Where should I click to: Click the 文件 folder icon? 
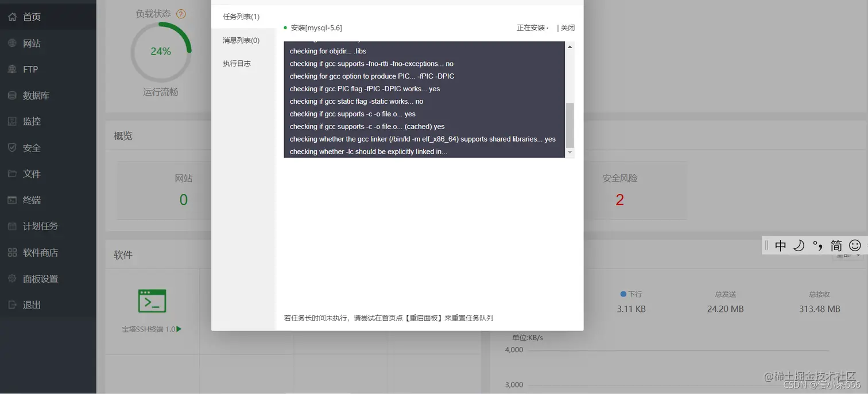[12, 174]
